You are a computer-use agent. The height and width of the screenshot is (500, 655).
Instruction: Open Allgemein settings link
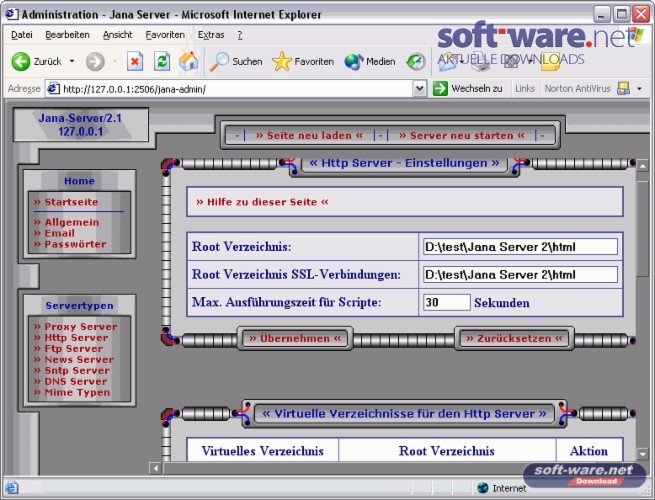66,222
